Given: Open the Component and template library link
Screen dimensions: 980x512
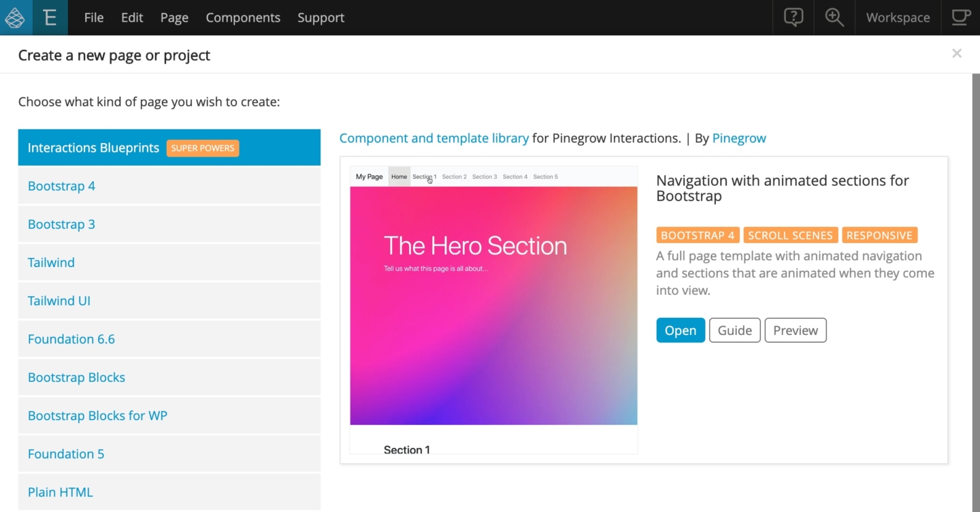Looking at the screenshot, I should point(434,138).
